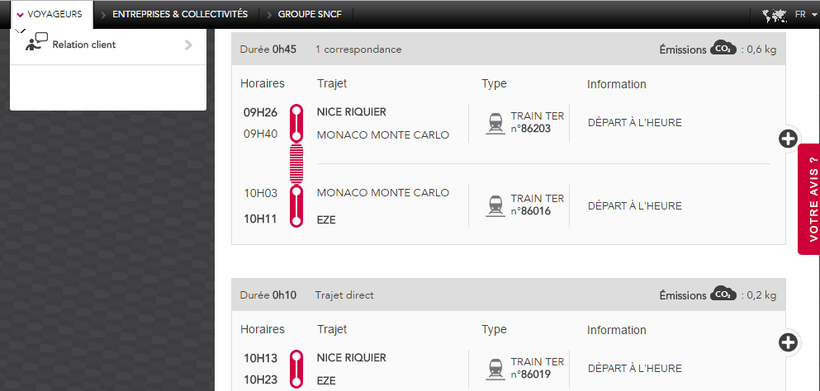Open GROUPE SNCF menu item

[x=310, y=14]
